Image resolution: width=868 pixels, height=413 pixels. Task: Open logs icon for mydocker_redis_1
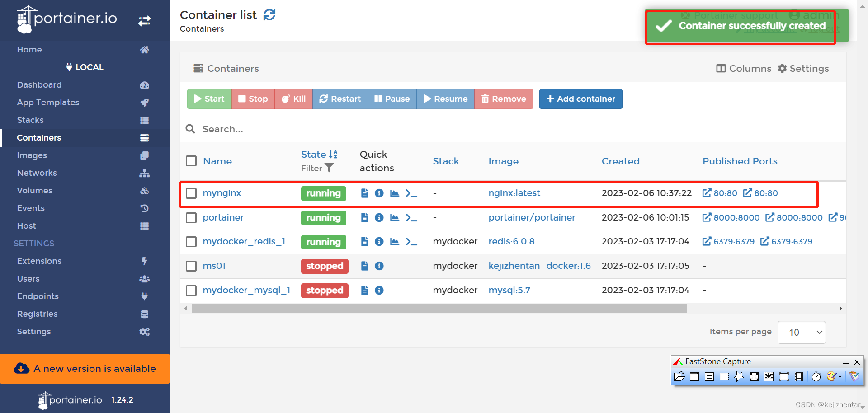click(365, 242)
